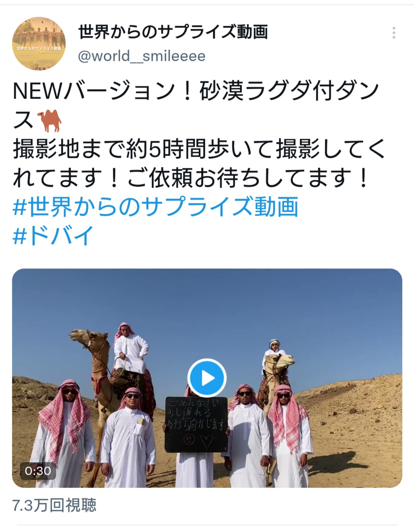Click the blackboard sign in the video
This screenshot has width=414, height=532.
pos(196,424)
